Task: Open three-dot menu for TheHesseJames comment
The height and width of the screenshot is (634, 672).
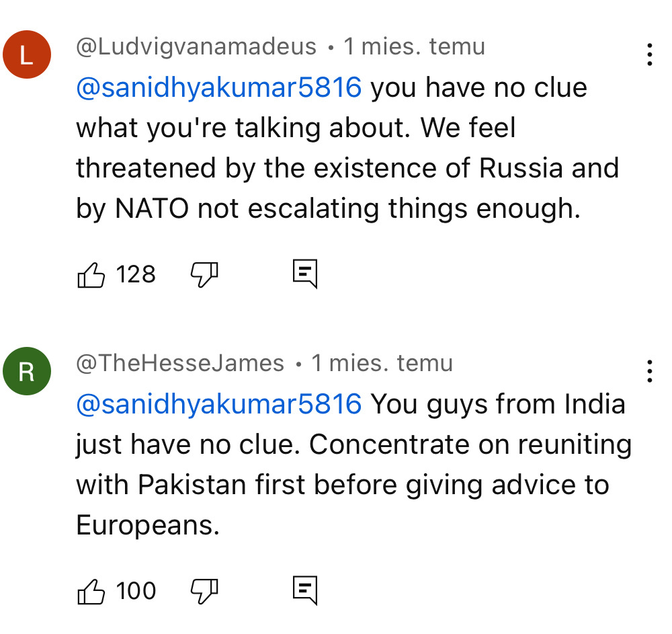Action: pos(649,371)
